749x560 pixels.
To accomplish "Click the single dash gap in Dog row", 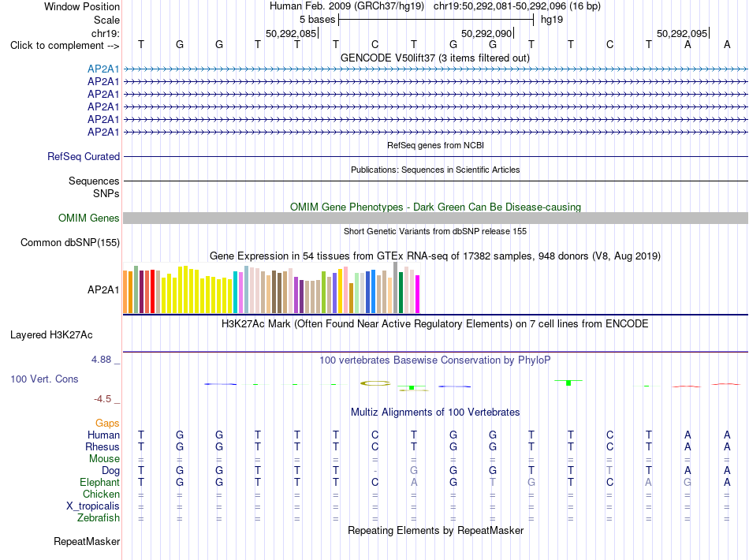I will tap(375, 471).
